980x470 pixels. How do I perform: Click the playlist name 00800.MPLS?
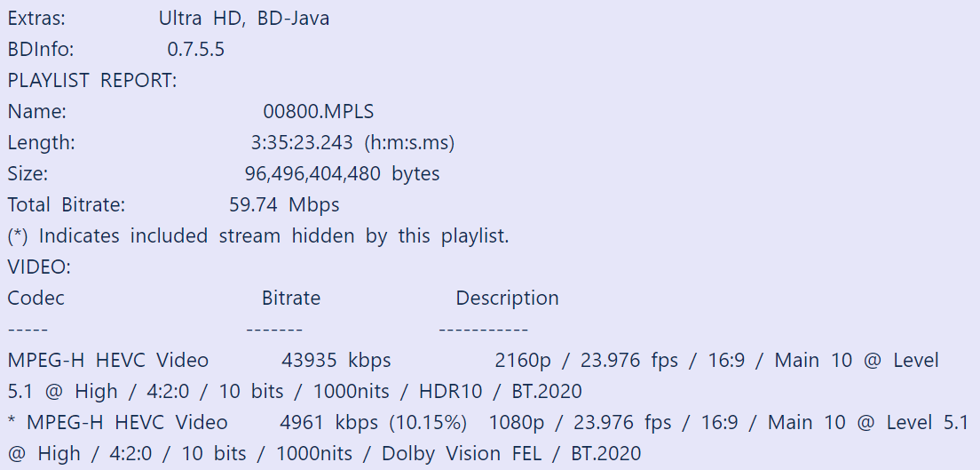[318, 111]
